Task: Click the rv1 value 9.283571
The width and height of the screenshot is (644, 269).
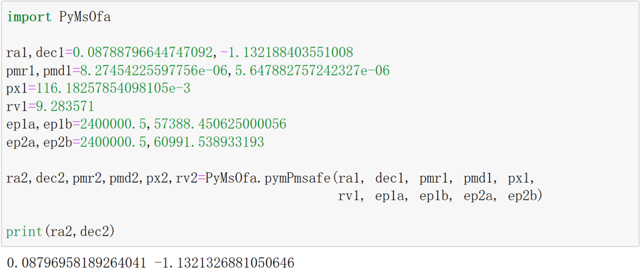Action: (x=65, y=106)
